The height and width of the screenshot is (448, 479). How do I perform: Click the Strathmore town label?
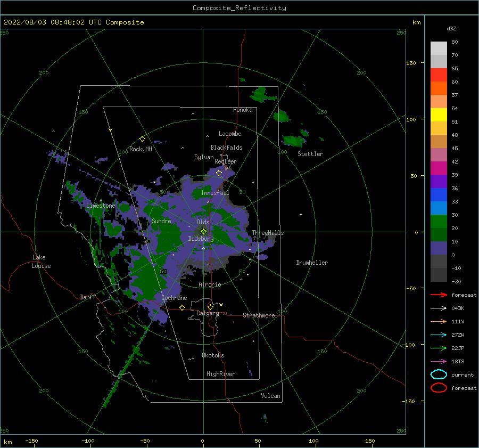coord(259,315)
